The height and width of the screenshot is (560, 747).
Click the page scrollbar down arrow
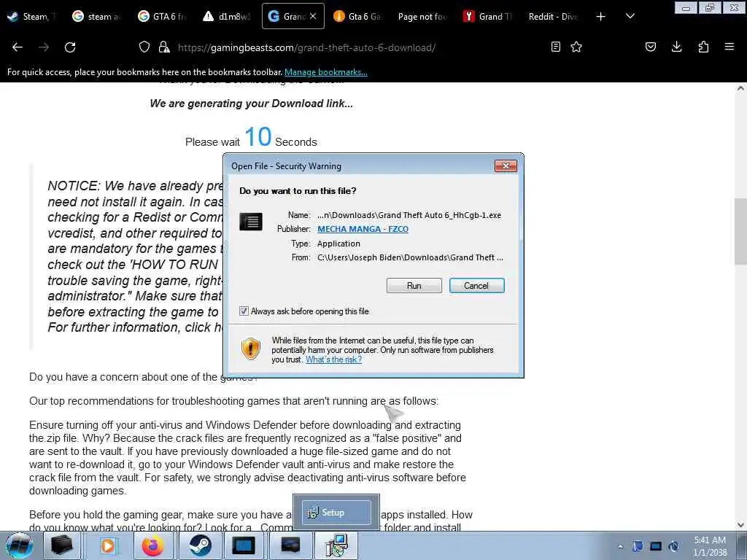click(x=740, y=525)
